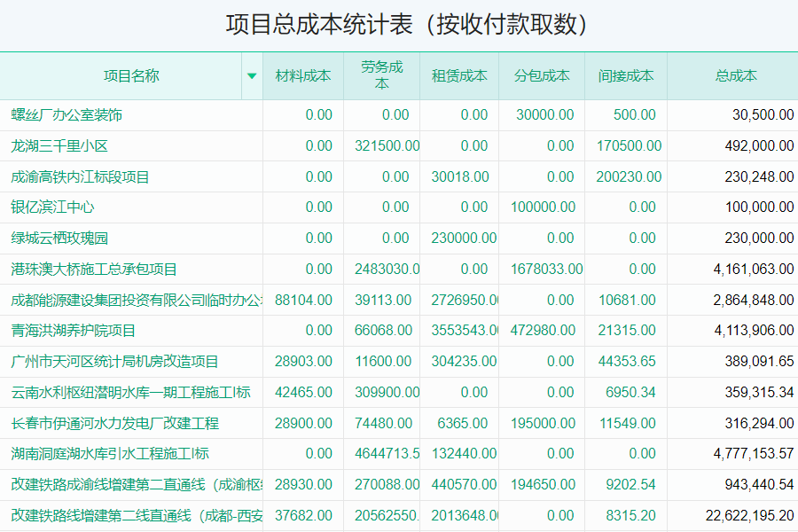Click subcontract cost 30000.00
Viewport: 798px width, 532px height.
(x=545, y=115)
